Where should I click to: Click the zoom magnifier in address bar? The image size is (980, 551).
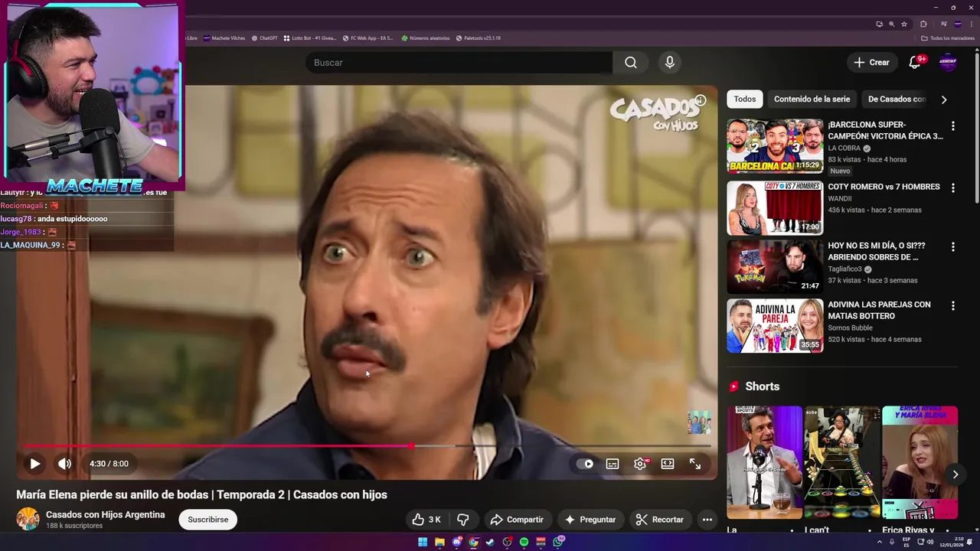click(892, 24)
